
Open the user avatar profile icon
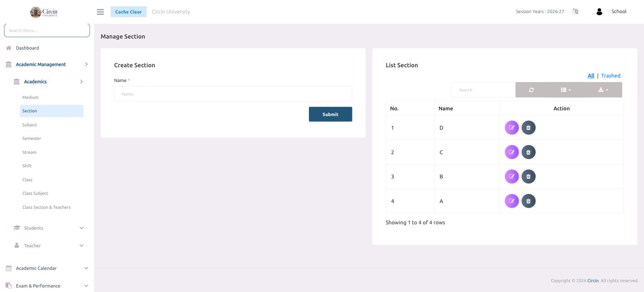599,12
